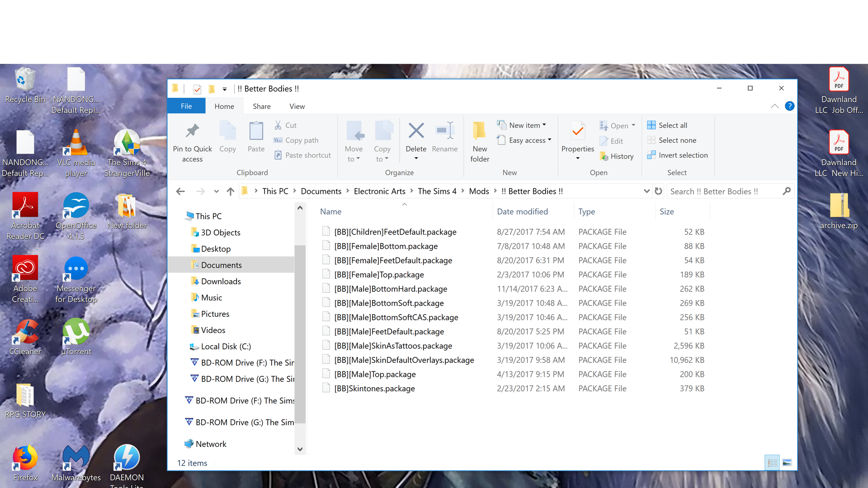
Task: Click the Edit ribbon button
Action: [x=611, y=141]
